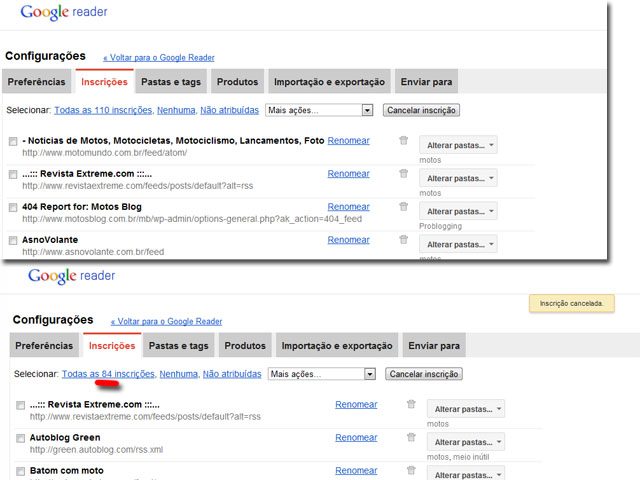Click trash icon for Autoblog Green feed
This screenshot has height=480, width=640.
tap(411, 437)
